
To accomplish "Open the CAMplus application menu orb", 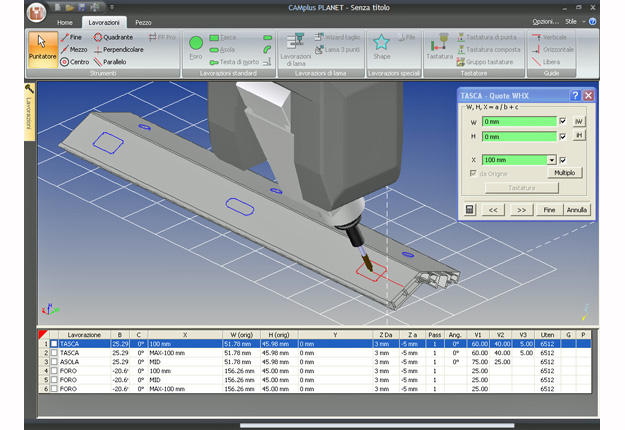I will pos(36,12).
